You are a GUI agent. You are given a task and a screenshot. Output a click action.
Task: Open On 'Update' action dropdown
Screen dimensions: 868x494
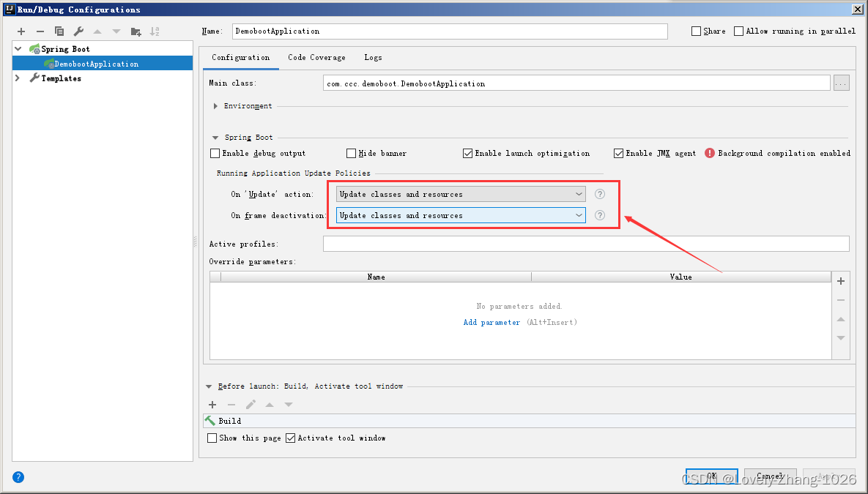461,194
